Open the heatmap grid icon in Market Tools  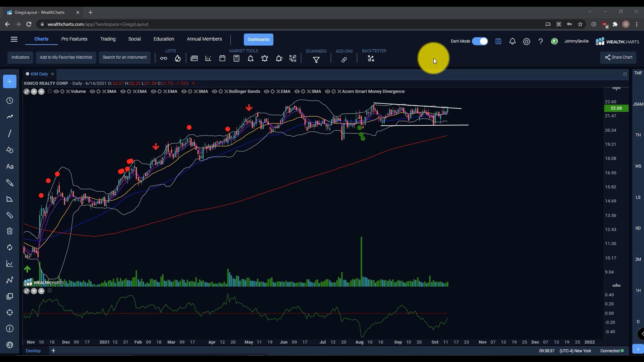pos(293,59)
